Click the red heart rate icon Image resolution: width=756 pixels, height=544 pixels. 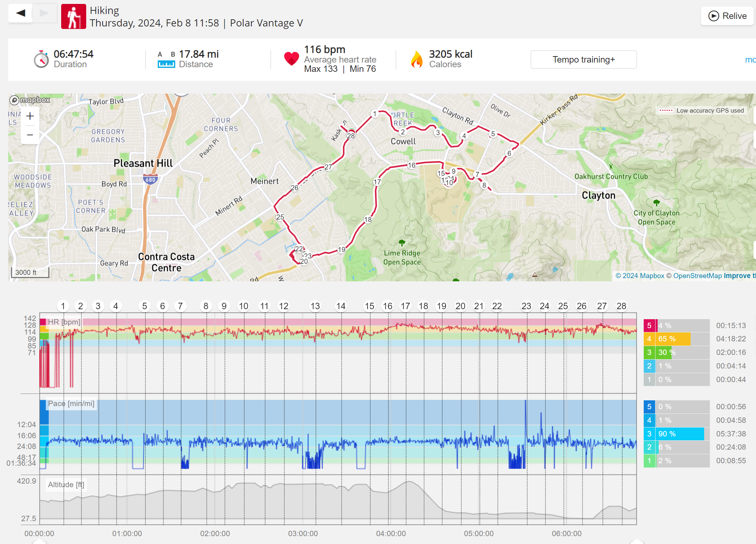[x=291, y=59]
